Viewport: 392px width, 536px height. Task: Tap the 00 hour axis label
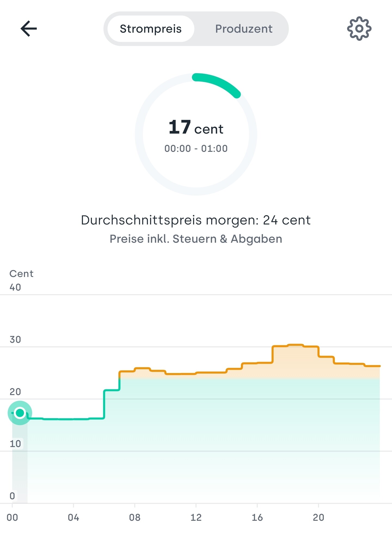point(12,517)
